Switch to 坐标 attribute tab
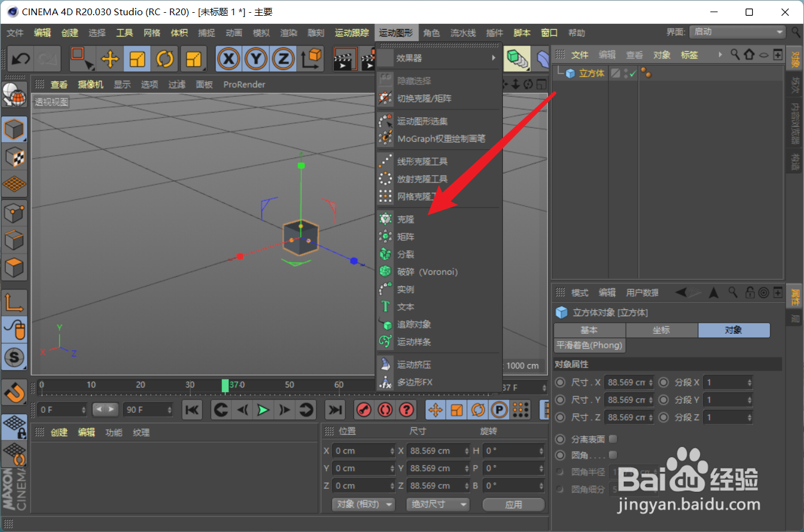This screenshot has width=804, height=532. (662, 330)
